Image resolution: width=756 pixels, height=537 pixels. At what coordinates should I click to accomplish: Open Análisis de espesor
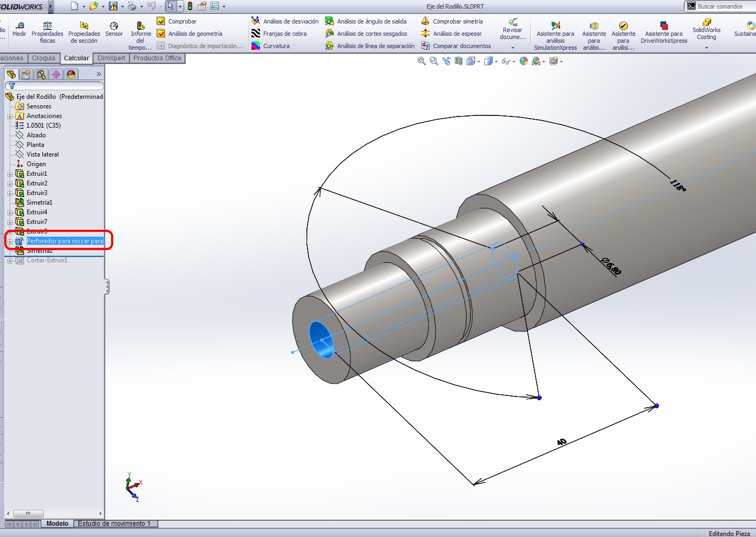tap(451, 34)
